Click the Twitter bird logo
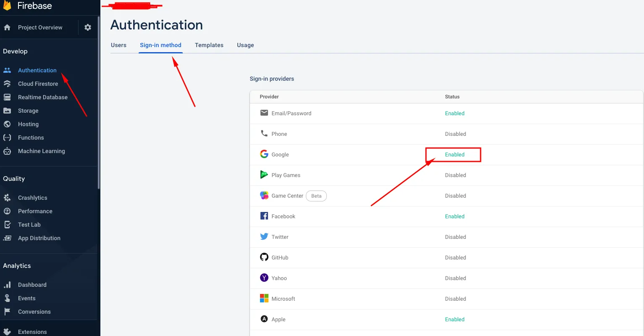Image resolution: width=644 pixels, height=336 pixels. pos(264,236)
